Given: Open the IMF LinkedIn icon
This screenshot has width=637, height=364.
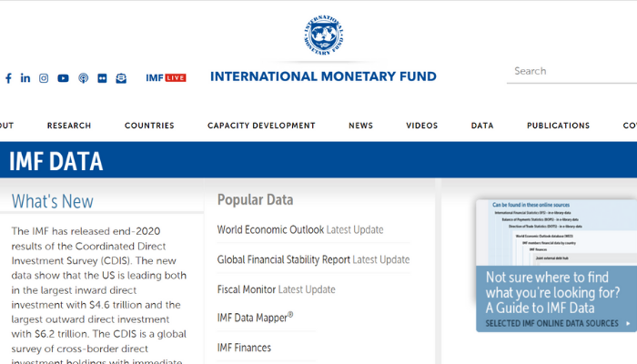Looking at the screenshot, I should click(x=25, y=77).
